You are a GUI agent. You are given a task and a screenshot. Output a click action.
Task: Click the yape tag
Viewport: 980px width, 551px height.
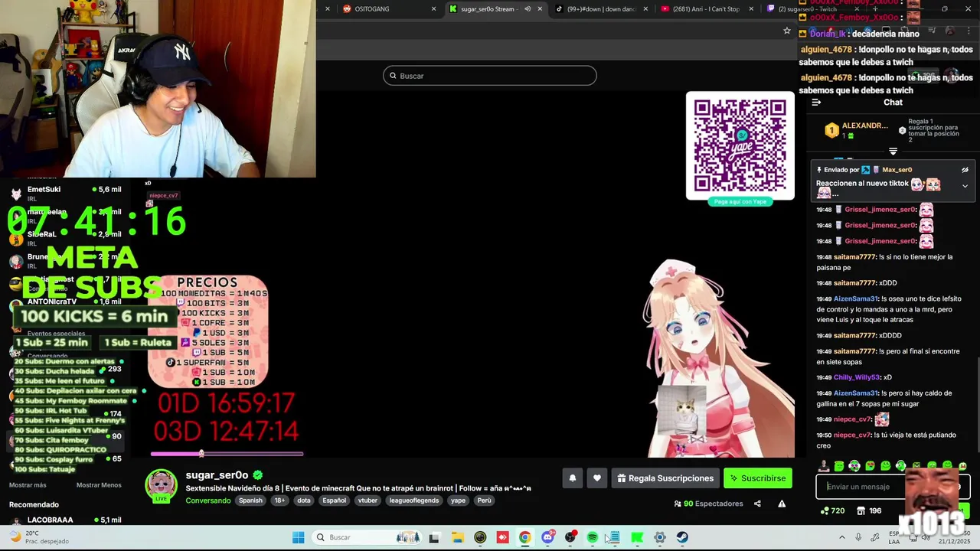[x=458, y=500]
